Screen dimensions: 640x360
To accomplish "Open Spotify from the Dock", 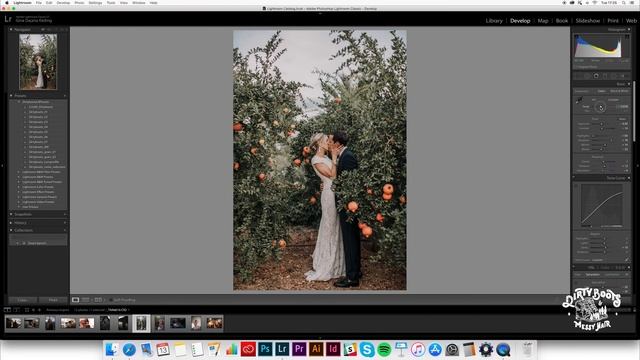I will point(384,349).
